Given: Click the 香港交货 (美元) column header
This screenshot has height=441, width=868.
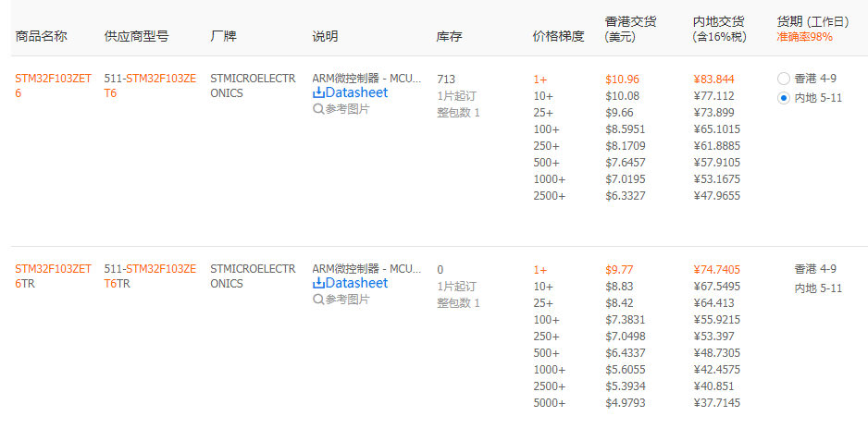Looking at the screenshot, I should coord(630,30).
